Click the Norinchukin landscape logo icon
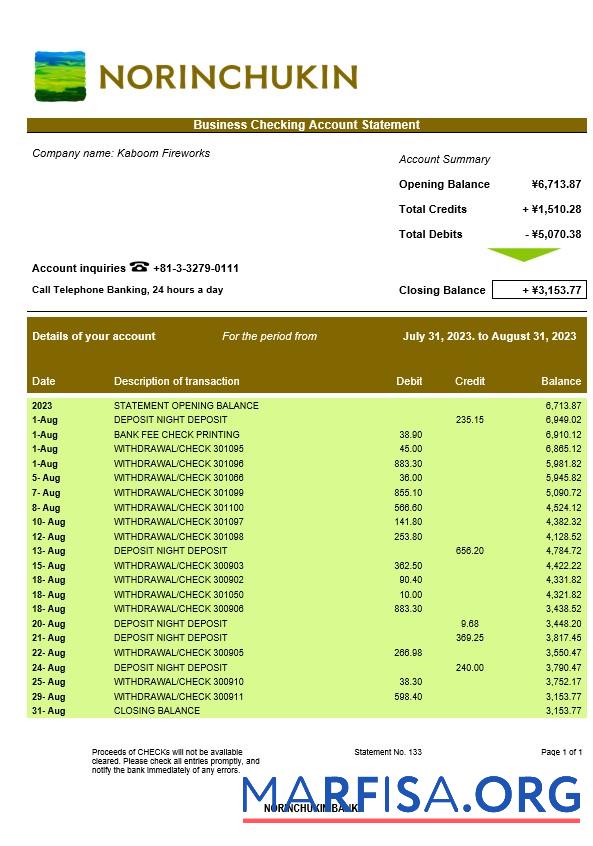Image resolution: width=593 pixels, height=846 pixels. 60,76
